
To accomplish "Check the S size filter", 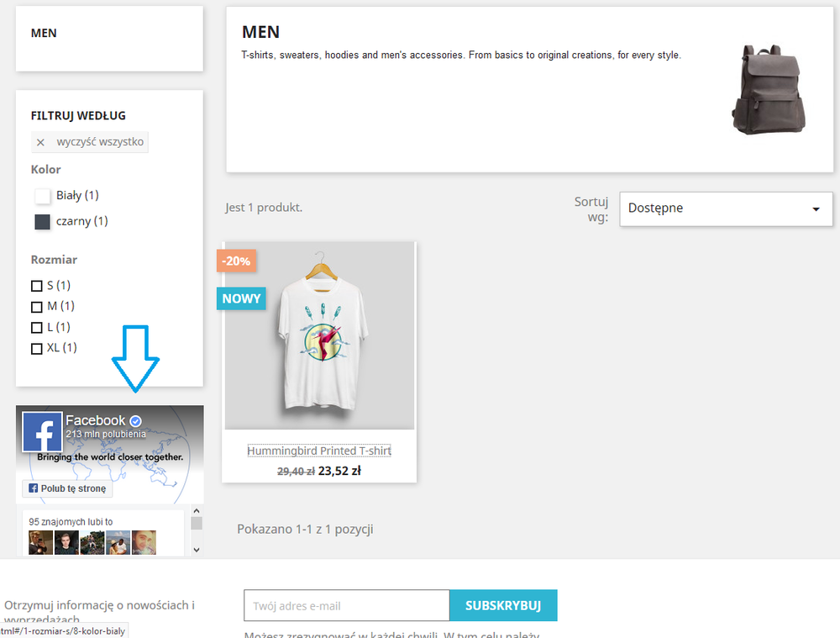I will (37, 286).
